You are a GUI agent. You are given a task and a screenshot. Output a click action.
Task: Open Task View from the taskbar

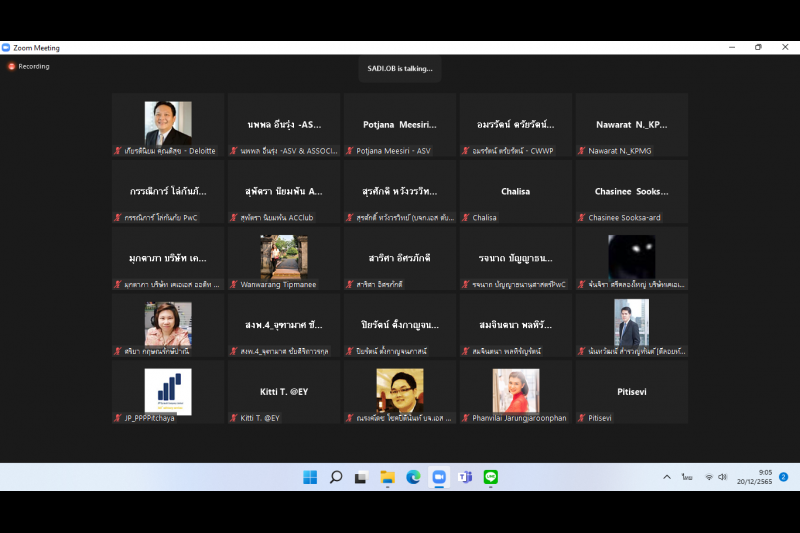pyautogui.click(x=361, y=477)
